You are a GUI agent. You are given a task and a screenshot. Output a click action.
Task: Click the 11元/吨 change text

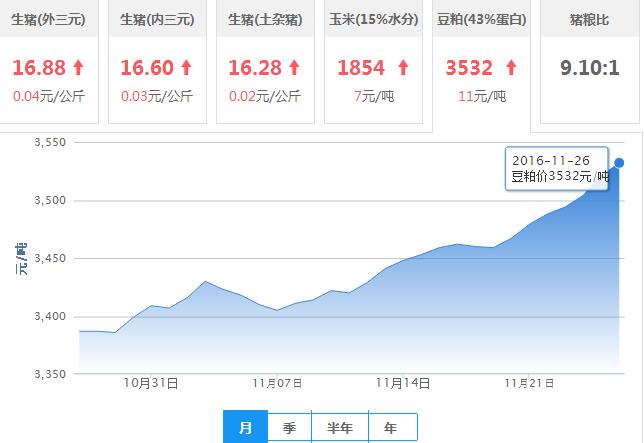click(x=482, y=96)
